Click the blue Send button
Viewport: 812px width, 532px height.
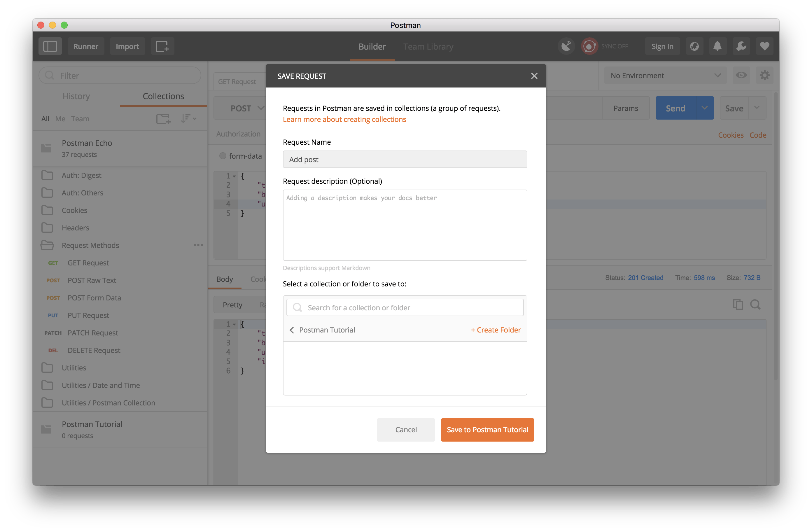[675, 108]
